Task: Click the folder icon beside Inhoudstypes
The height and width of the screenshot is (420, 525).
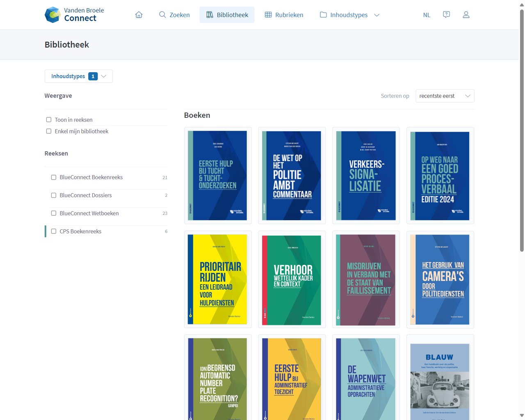Action: tap(323, 15)
